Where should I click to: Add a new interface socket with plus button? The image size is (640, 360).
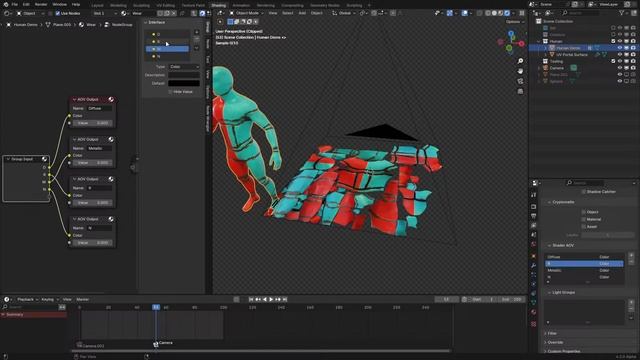[197, 32]
